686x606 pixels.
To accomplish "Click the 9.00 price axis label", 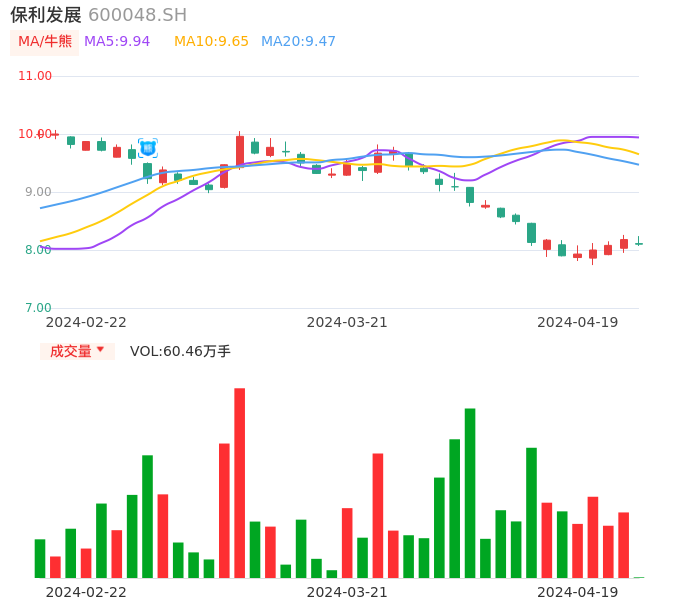I will pos(38,192).
